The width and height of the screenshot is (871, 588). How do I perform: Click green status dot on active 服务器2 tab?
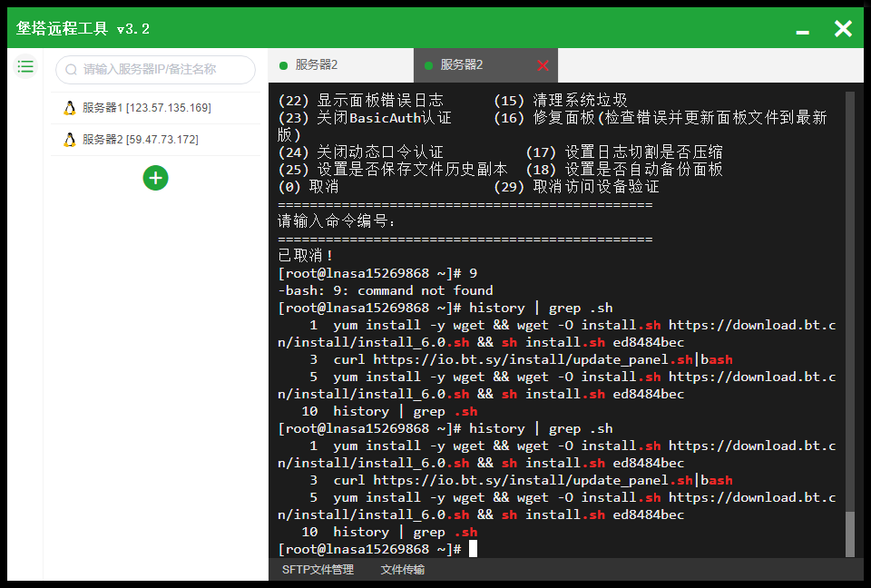428,65
